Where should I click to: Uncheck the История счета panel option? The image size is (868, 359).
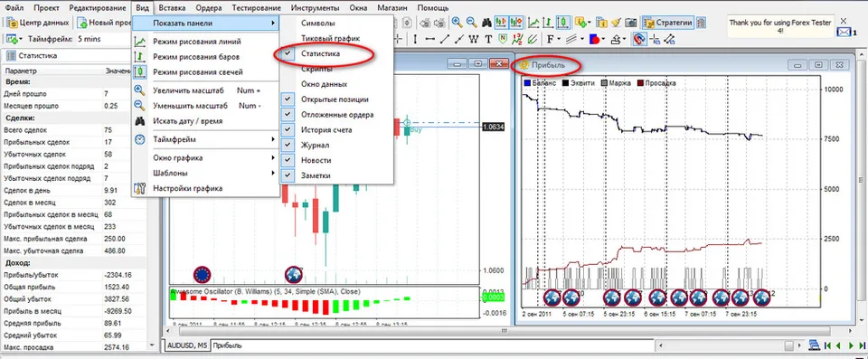336,129
